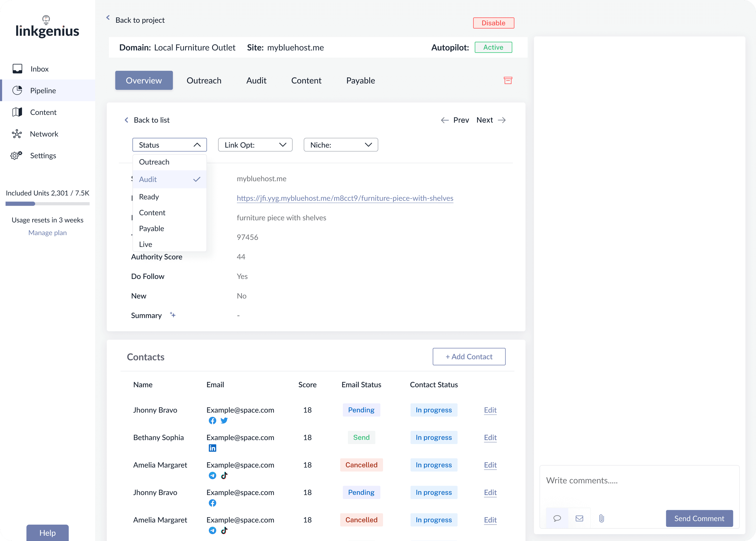This screenshot has height=541, width=756.
Task: Open Twitter icon under first Jhonny Bravo
Action: pyautogui.click(x=224, y=420)
